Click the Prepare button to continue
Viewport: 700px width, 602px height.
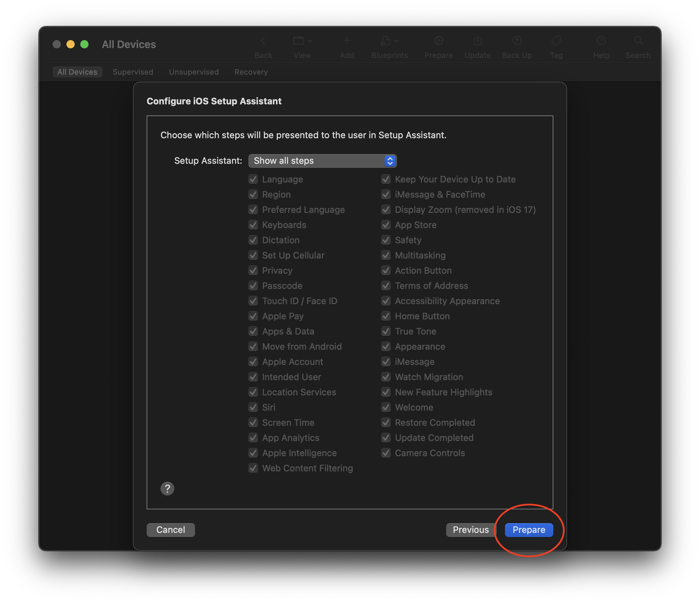tap(528, 530)
